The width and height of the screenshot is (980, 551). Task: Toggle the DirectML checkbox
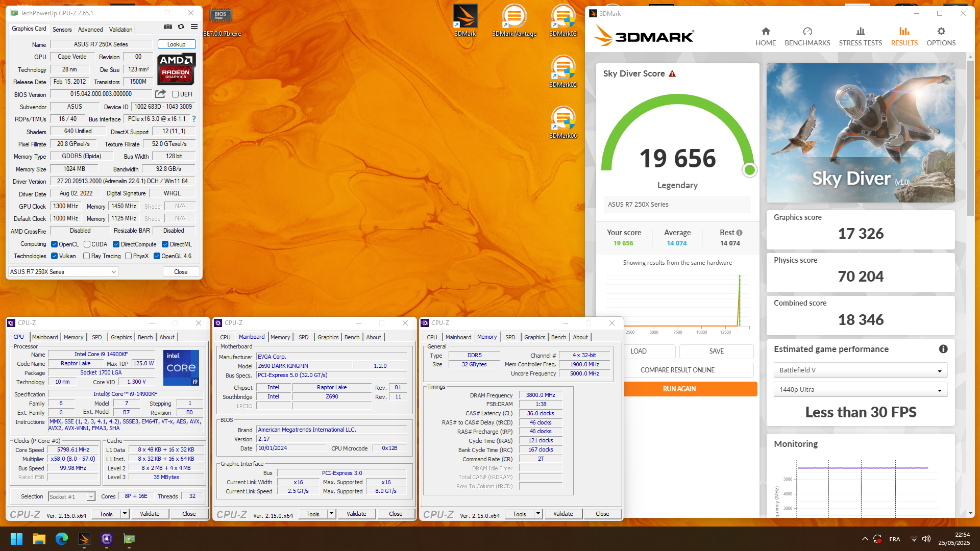pyautogui.click(x=165, y=244)
